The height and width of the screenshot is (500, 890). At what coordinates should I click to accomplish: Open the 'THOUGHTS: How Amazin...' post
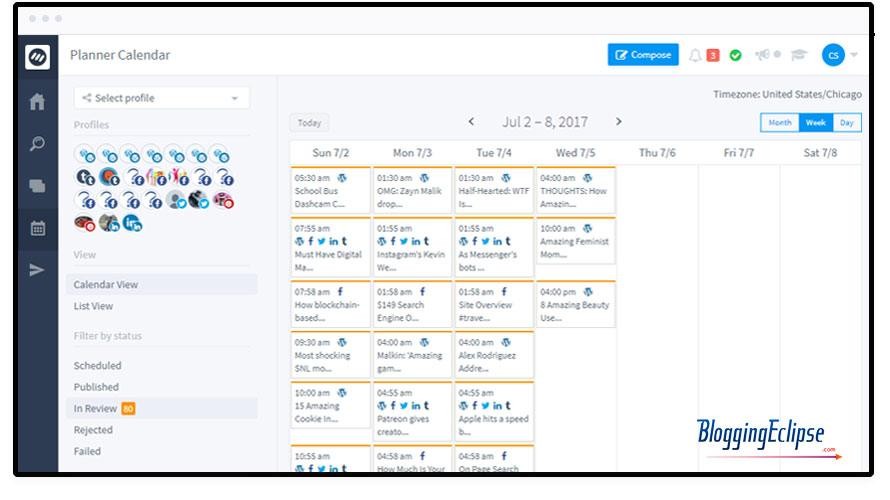tap(576, 191)
